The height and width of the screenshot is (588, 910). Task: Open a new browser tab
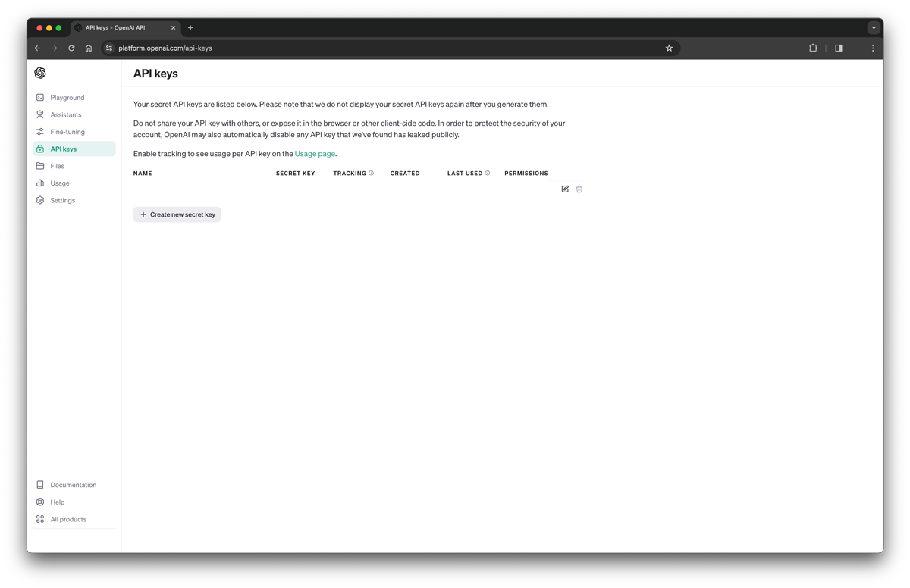point(190,27)
